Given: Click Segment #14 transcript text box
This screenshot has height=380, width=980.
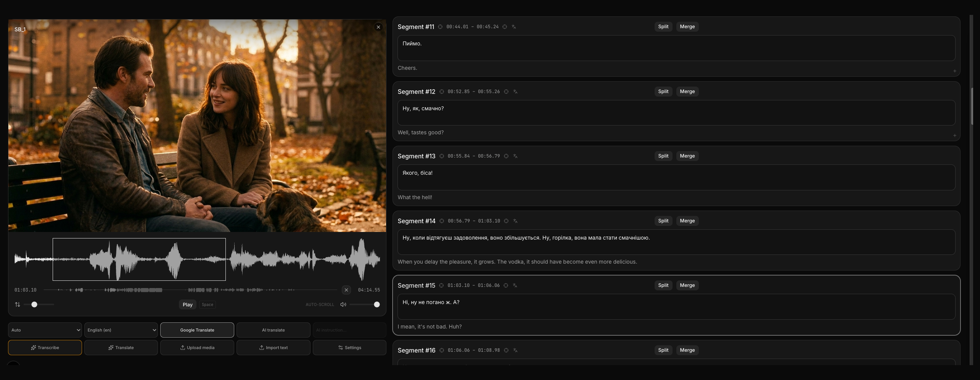Looking at the screenshot, I should [676, 242].
